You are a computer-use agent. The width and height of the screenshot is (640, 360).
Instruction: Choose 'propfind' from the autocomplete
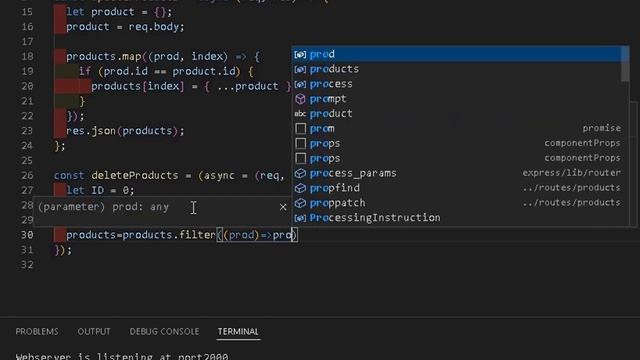457,188
